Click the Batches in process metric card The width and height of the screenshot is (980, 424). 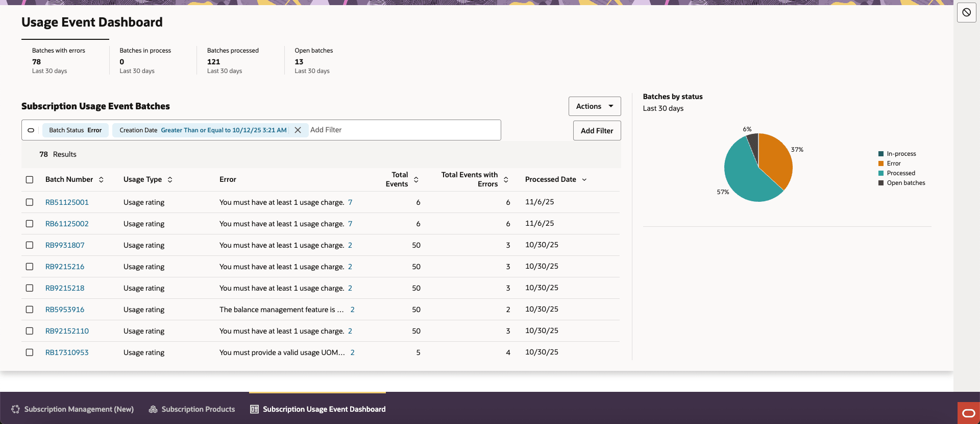(x=153, y=60)
